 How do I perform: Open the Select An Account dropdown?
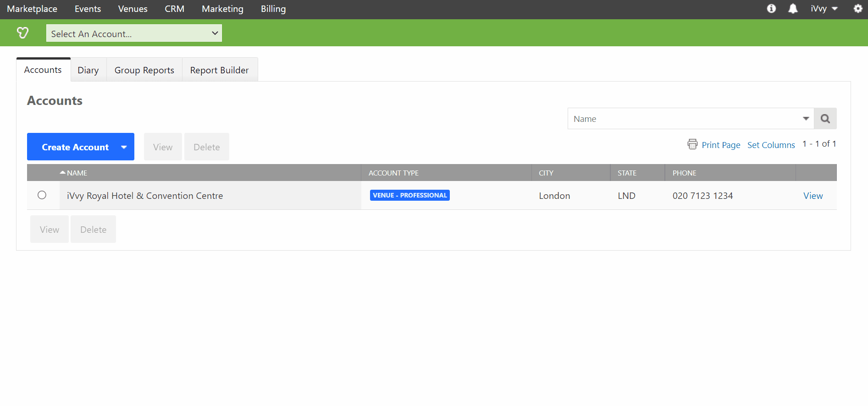(134, 33)
